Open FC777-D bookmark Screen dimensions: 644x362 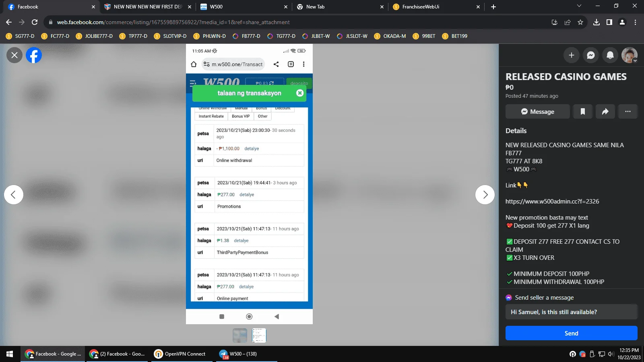coord(56,36)
